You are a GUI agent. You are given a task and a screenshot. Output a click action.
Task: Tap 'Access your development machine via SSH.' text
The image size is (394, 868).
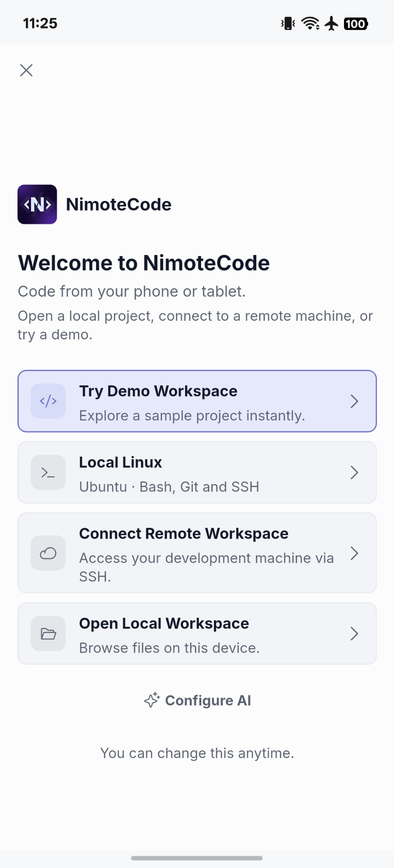tap(207, 568)
